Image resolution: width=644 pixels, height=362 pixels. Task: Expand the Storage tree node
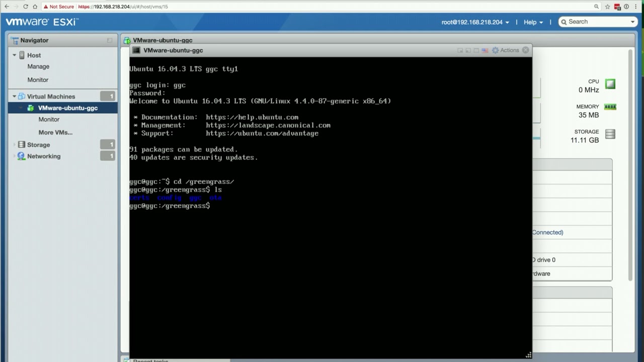click(14, 145)
